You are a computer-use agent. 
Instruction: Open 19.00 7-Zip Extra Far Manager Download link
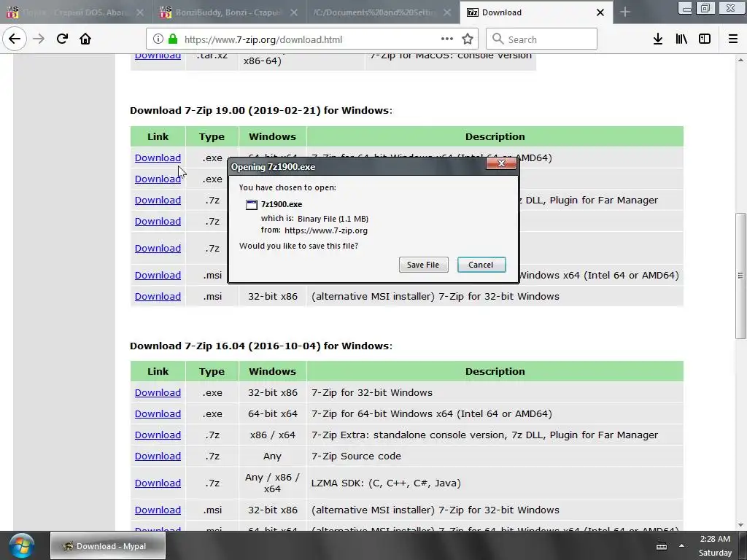[x=158, y=200]
